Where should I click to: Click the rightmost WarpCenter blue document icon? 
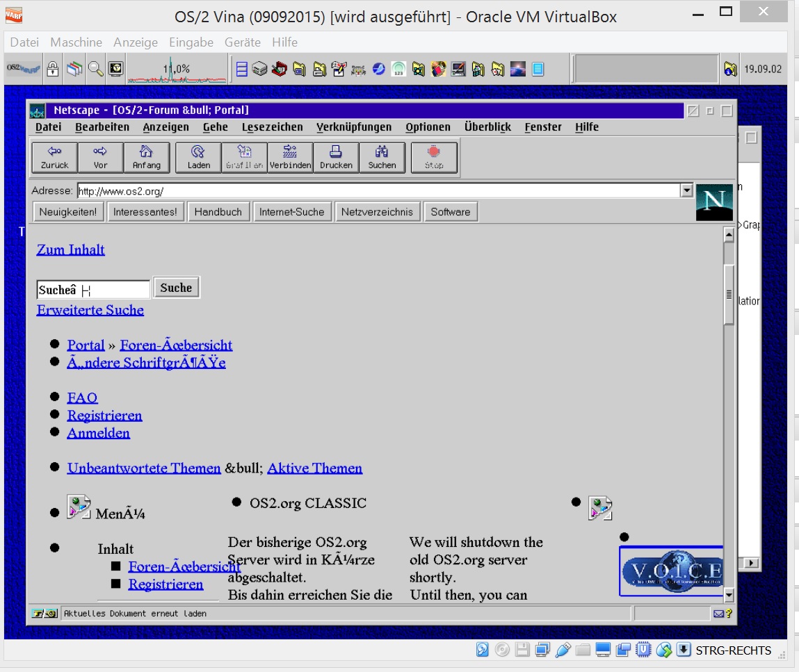tap(538, 69)
